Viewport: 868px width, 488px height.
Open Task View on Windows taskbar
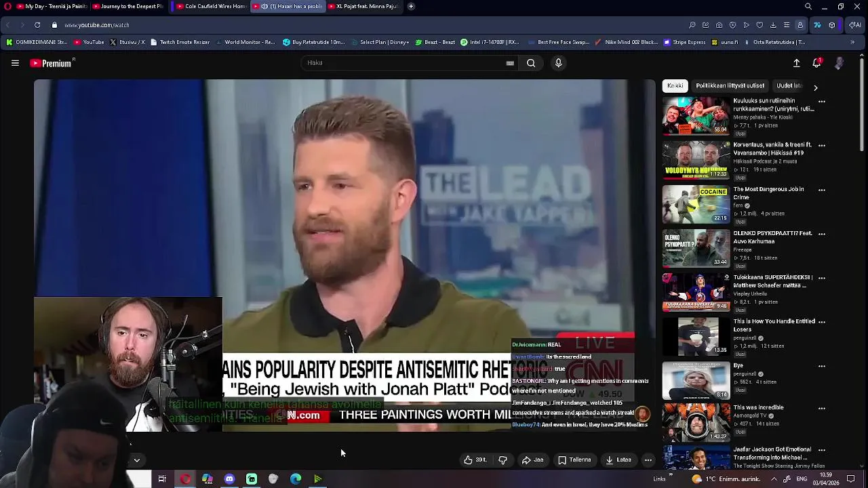pyautogui.click(x=162, y=479)
